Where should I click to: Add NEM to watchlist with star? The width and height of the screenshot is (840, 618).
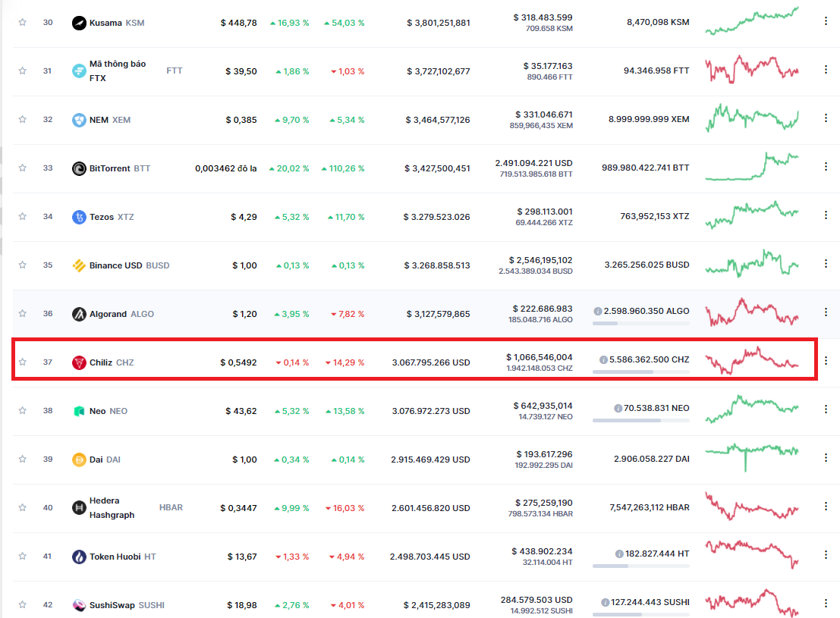tap(23, 119)
